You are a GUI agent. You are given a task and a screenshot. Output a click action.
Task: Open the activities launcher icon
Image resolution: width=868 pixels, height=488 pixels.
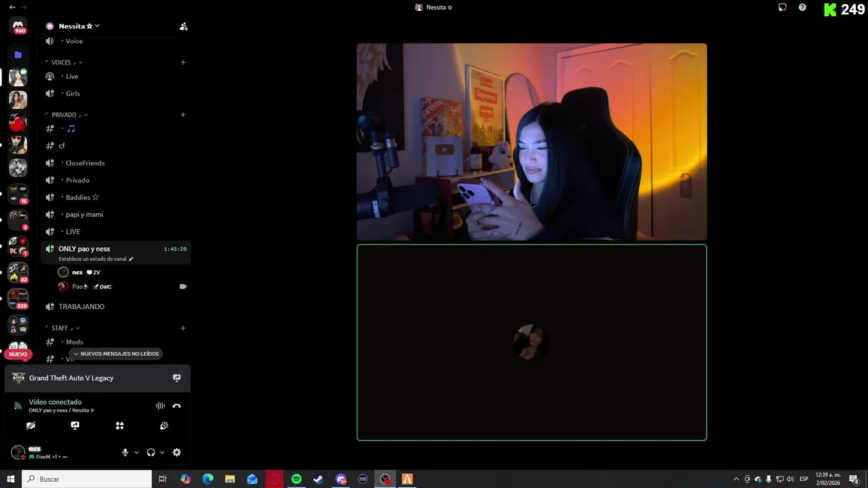pos(119,426)
